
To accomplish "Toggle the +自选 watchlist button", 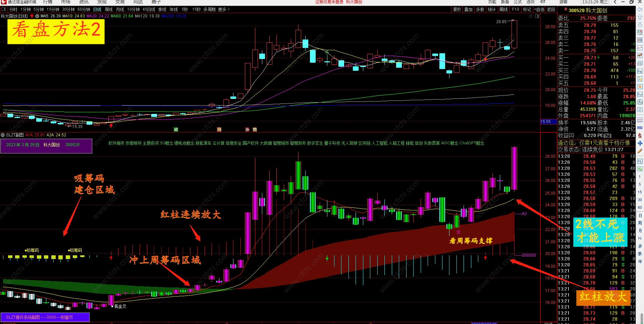I will [x=539, y=9].
